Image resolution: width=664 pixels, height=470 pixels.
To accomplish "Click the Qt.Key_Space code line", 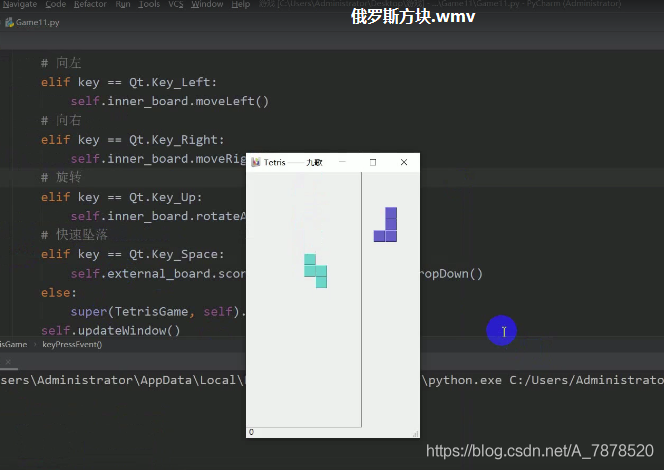I will pyautogui.click(x=133, y=254).
